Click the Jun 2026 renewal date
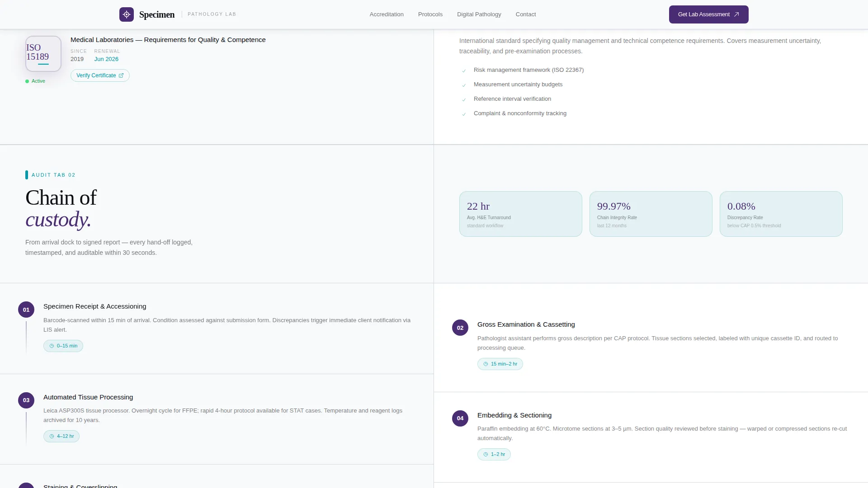Image resolution: width=868 pixels, height=488 pixels. 106,59
